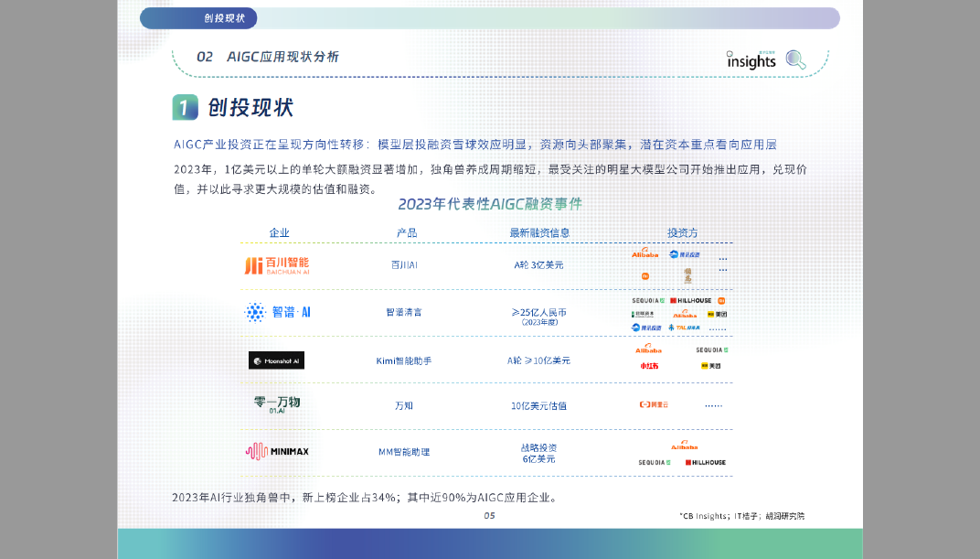This screenshot has height=559, width=980.
Task: Click Meituan logo in the Zhipu row
Action: tap(718, 315)
